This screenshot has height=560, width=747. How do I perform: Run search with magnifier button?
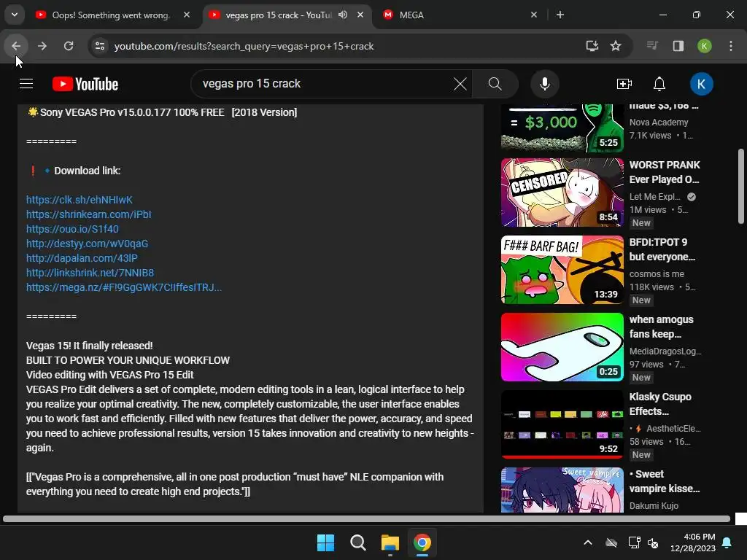[x=495, y=84]
